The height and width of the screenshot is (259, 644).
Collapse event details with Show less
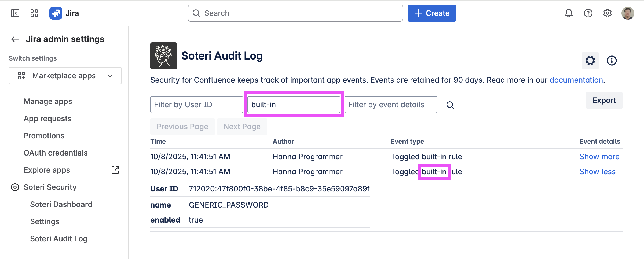point(597,172)
